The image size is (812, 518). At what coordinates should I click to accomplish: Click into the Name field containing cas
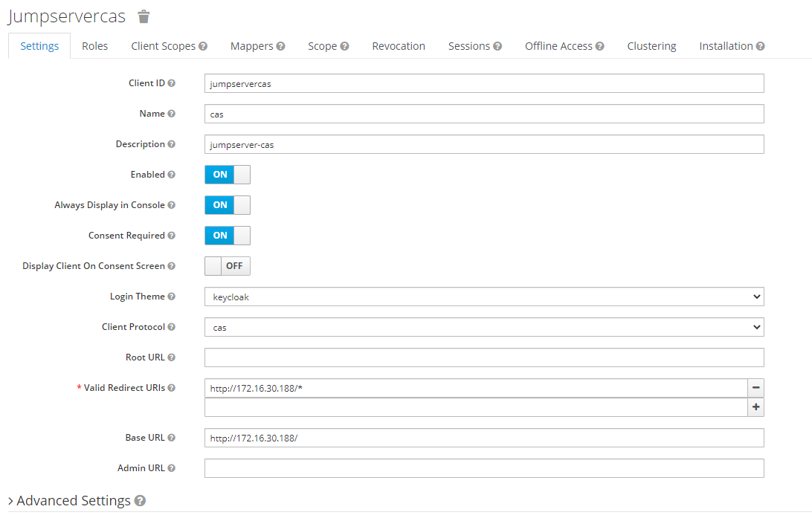click(x=484, y=114)
